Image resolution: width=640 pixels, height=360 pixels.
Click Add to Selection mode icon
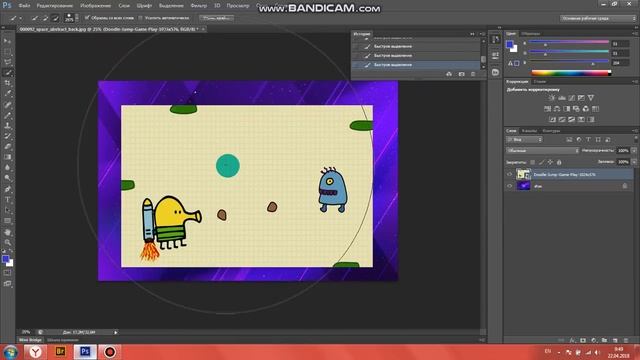pyautogui.click(x=45, y=18)
